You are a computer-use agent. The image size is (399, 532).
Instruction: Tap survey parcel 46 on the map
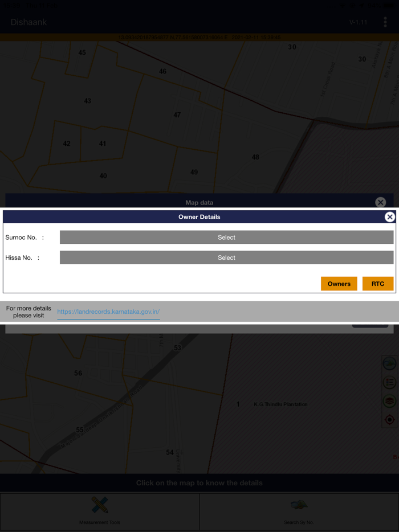point(162,71)
